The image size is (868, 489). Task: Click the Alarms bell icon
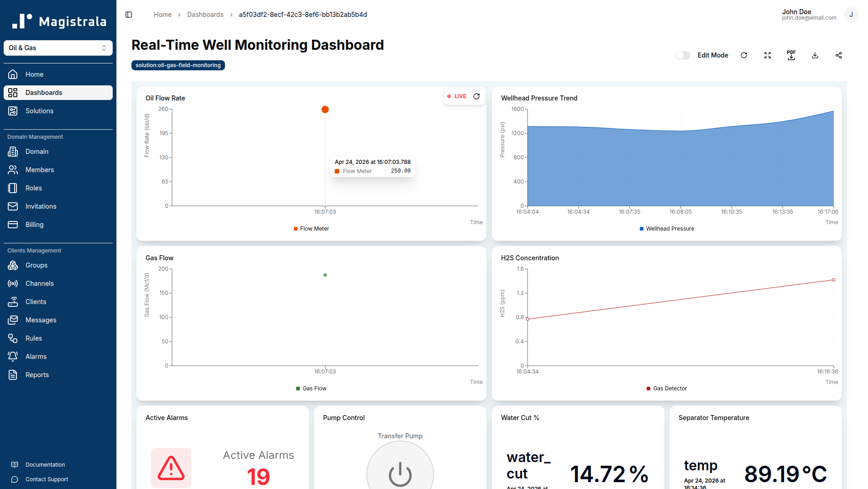13,357
